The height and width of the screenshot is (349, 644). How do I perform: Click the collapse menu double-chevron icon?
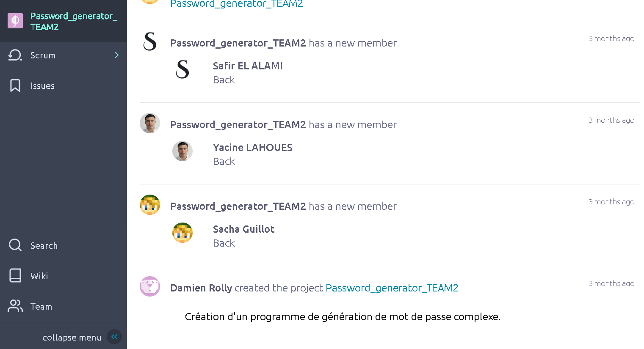(x=114, y=337)
